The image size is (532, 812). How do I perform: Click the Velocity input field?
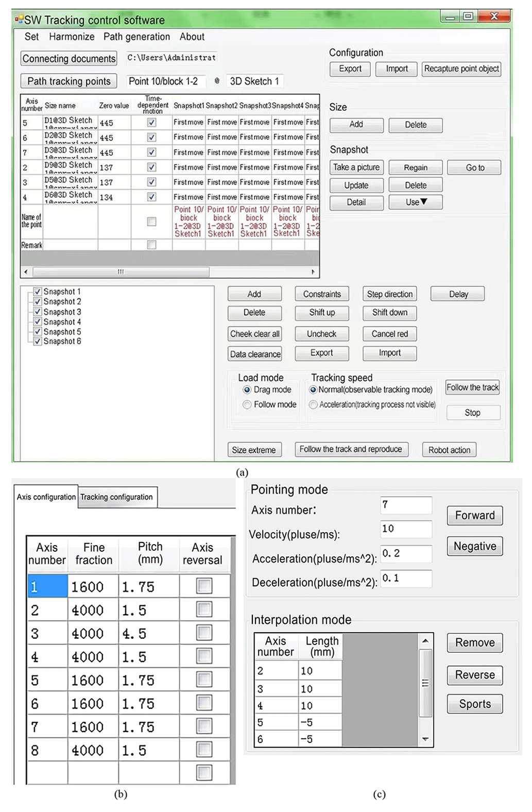point(406,529)
